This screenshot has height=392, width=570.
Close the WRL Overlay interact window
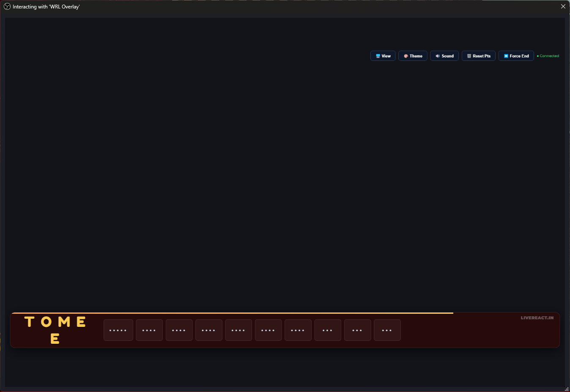[563, 6]
